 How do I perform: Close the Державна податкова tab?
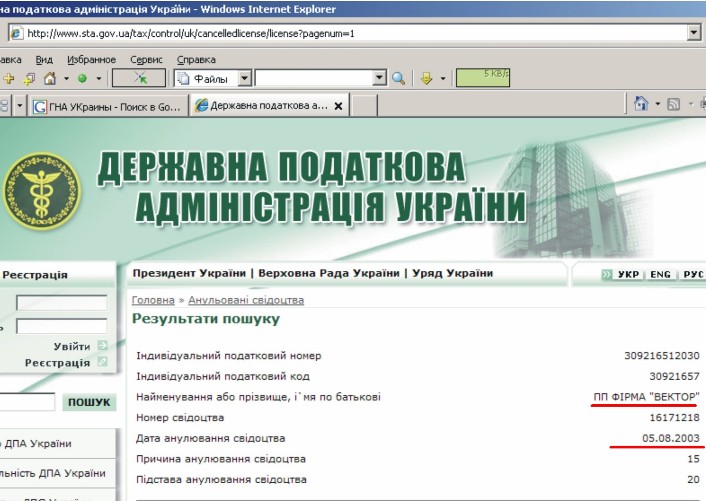click(339, 106)
